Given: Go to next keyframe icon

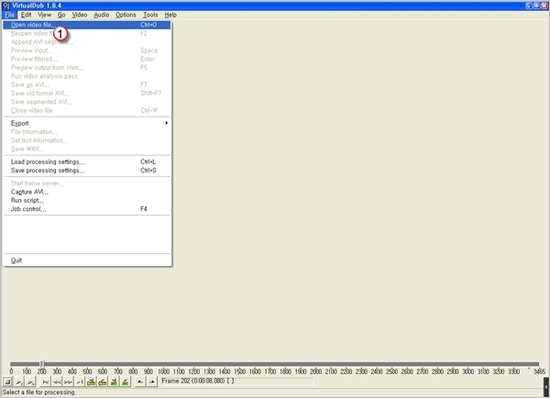Looking at the screenshot, I should (103, 382).
